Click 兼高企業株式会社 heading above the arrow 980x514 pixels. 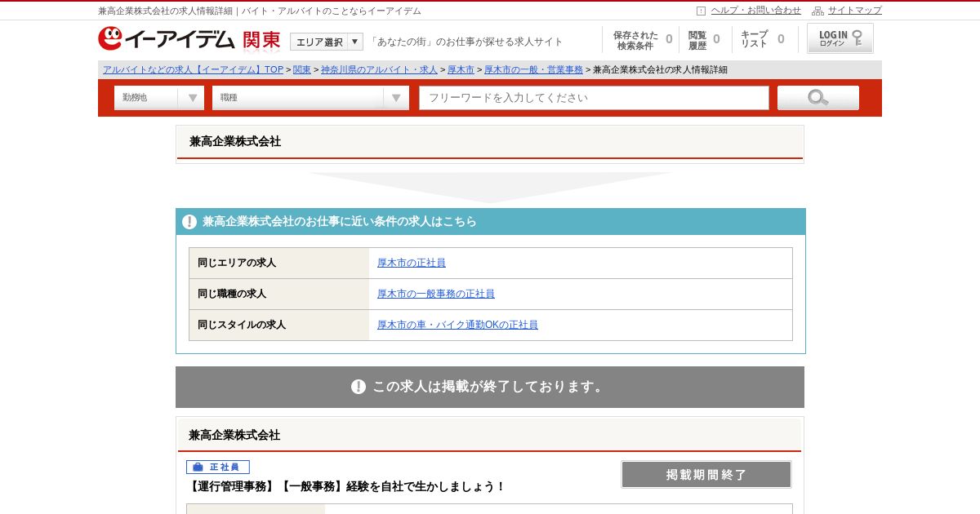[x=235, y=141]
